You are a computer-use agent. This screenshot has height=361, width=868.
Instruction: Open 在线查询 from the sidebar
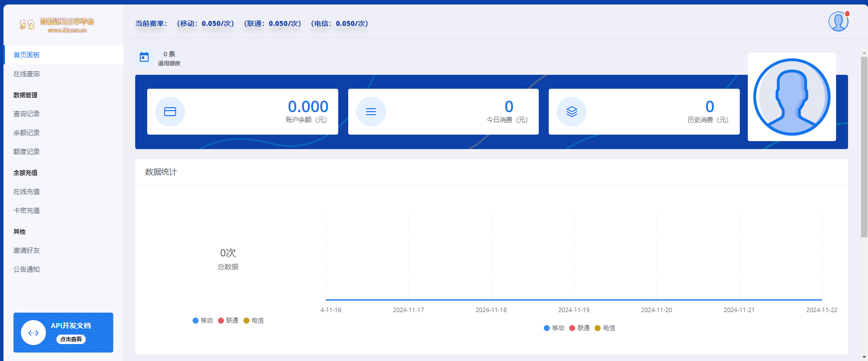point(63,74)
